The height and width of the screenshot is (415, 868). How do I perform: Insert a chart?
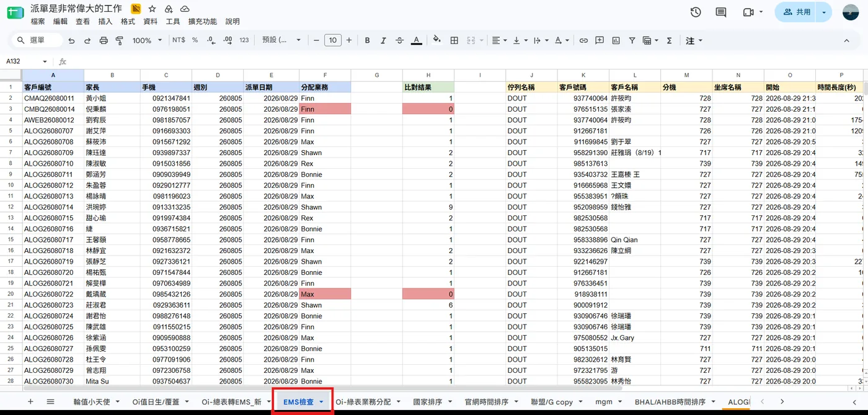pyautogui.click(x=616, y=40)
